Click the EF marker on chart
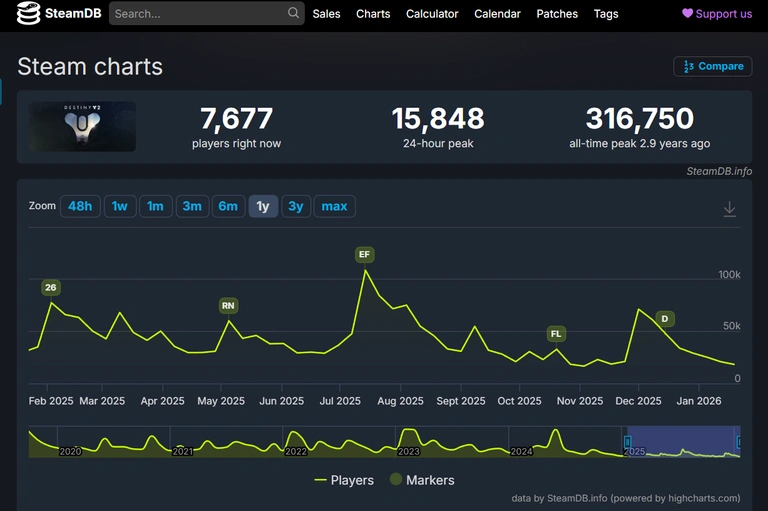Viewport: 768px width, 511px height. click(x=364, y=255)
